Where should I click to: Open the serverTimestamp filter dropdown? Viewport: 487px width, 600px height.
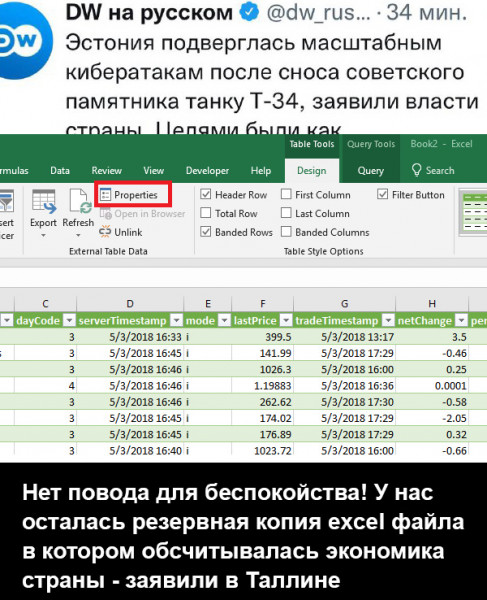coord(177,320)
